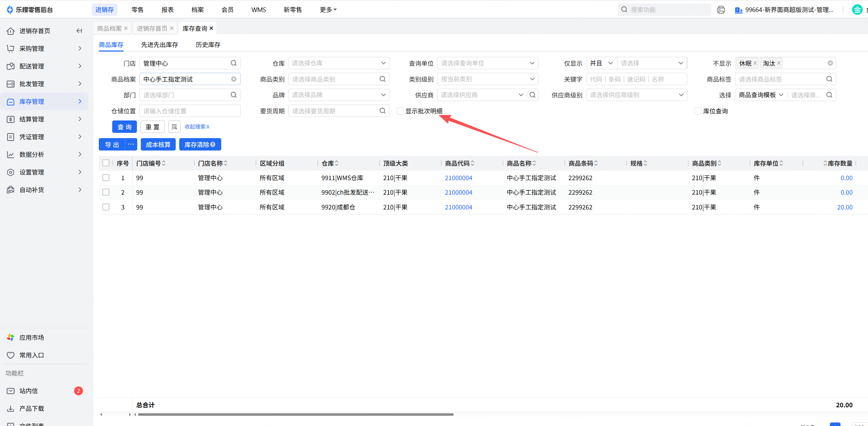Click the magnifier icon next to 供应商
This screenshot has height=426, width=868.
coord(532,95)
